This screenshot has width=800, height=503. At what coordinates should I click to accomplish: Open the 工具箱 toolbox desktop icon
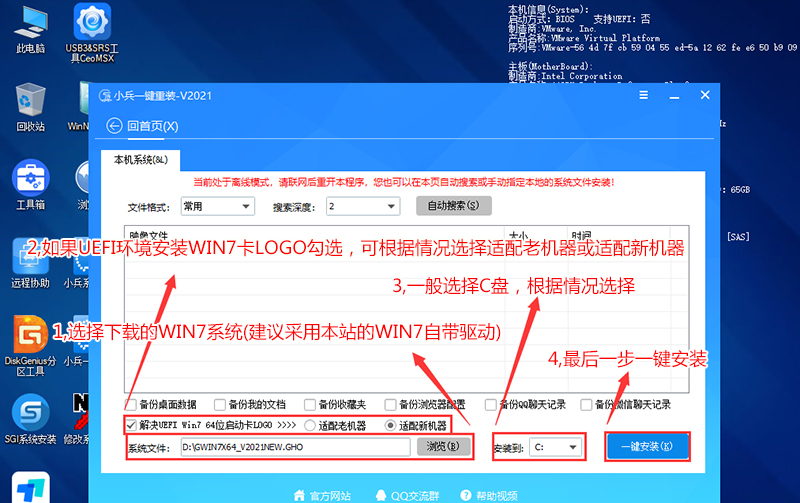coord(31,186)
